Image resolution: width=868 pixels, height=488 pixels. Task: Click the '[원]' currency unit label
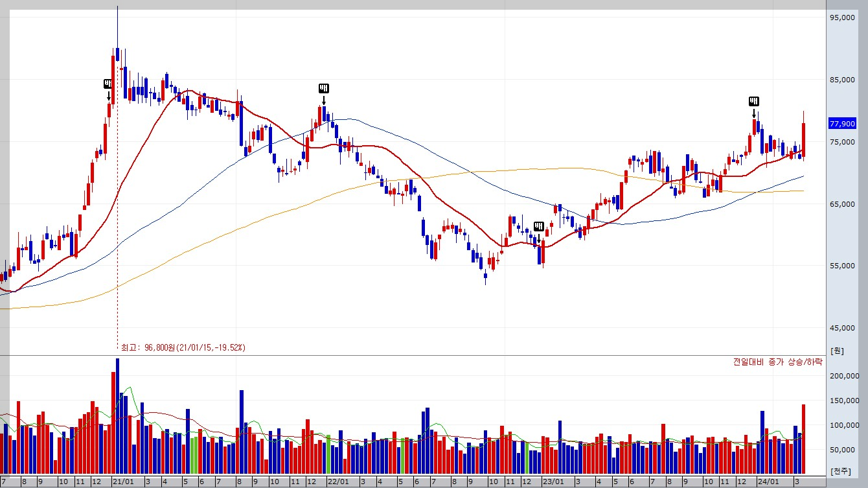pyautogui.click(x=836, y=350)
